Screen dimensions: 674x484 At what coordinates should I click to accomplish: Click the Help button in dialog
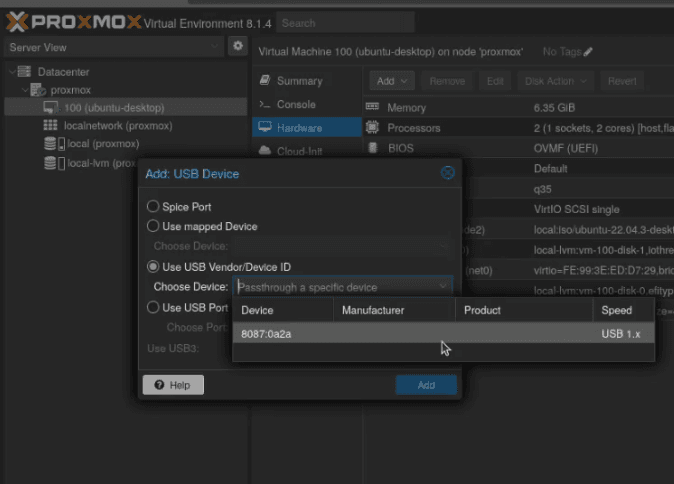173,385
